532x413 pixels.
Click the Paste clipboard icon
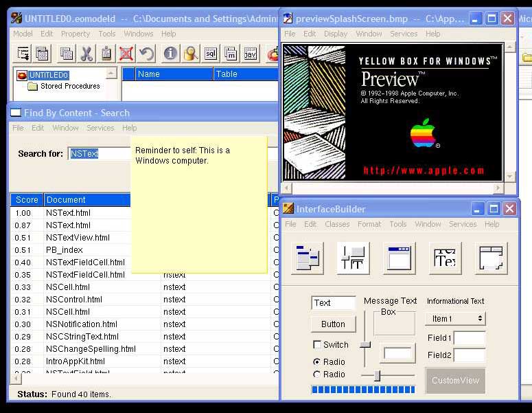(106, 54)
